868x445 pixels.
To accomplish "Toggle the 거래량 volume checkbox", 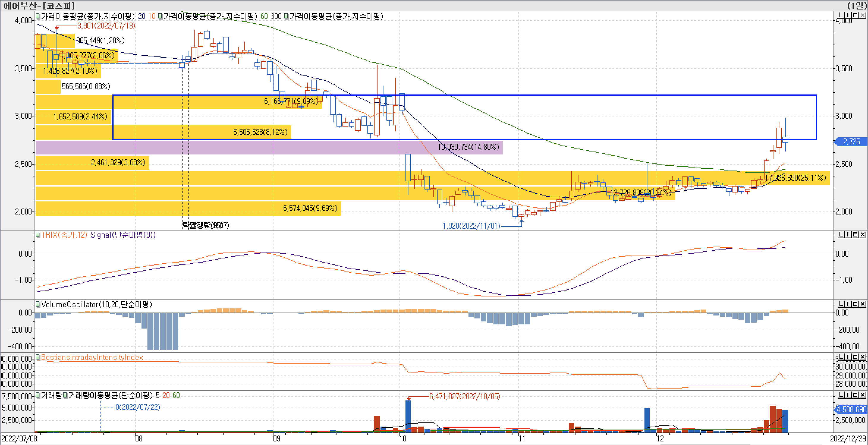I will coord(38,395).
